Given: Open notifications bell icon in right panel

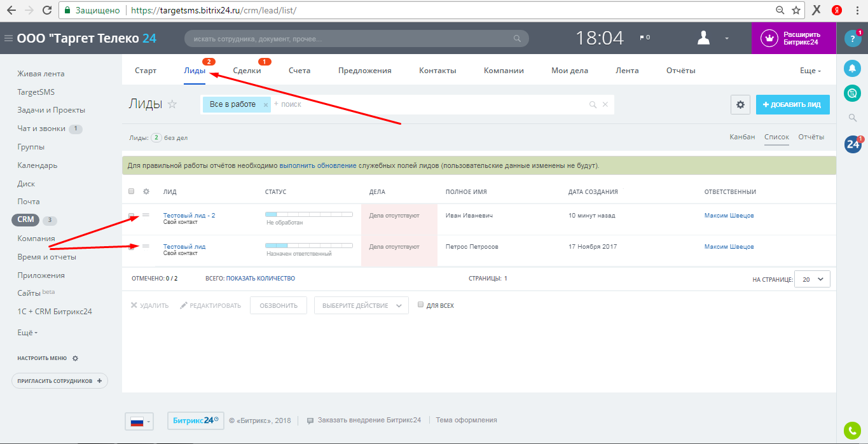Looking at the screenshot, I should tap(852, 67).
